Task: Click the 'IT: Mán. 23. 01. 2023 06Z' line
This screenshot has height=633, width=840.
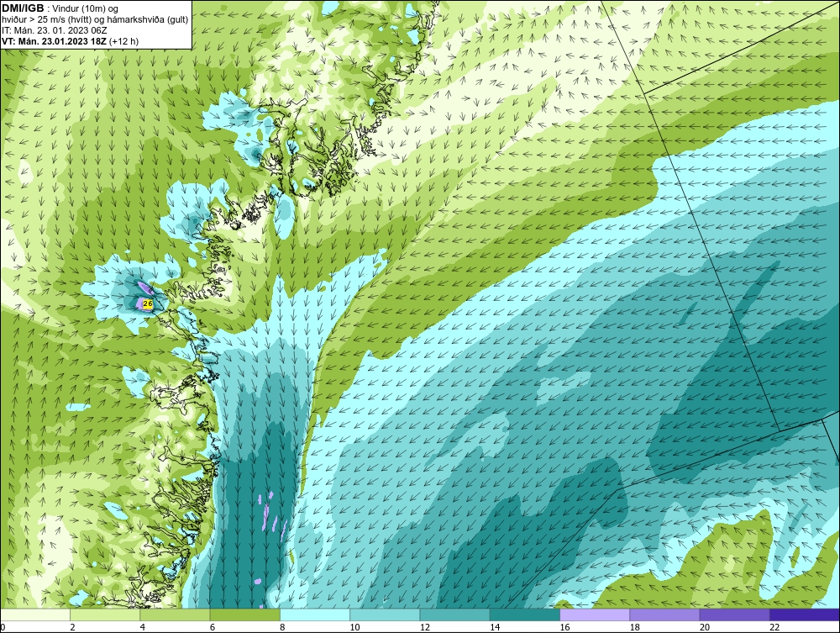Action: pyautogui.click(x=55, y=30)
